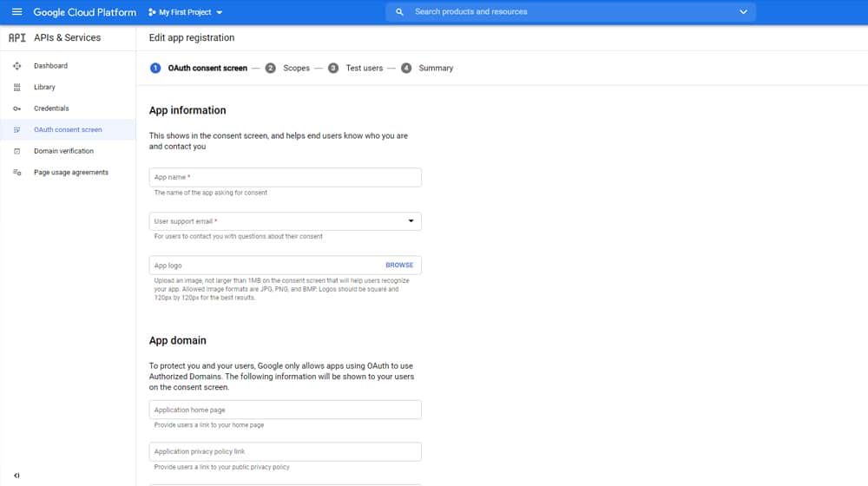Open the hamburger navigation menu

(x=16, y=11)
